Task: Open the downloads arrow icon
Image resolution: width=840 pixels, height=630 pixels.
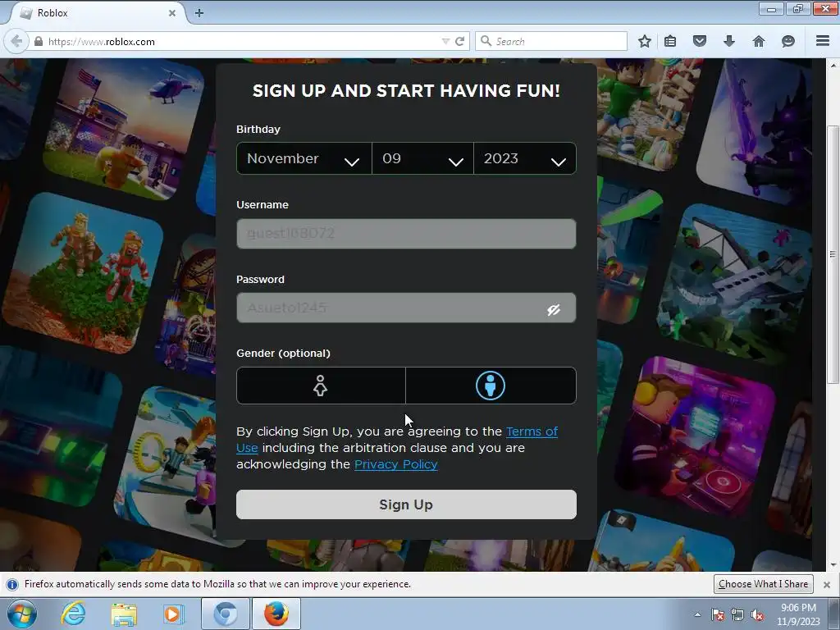Action: tap(729, 41)
